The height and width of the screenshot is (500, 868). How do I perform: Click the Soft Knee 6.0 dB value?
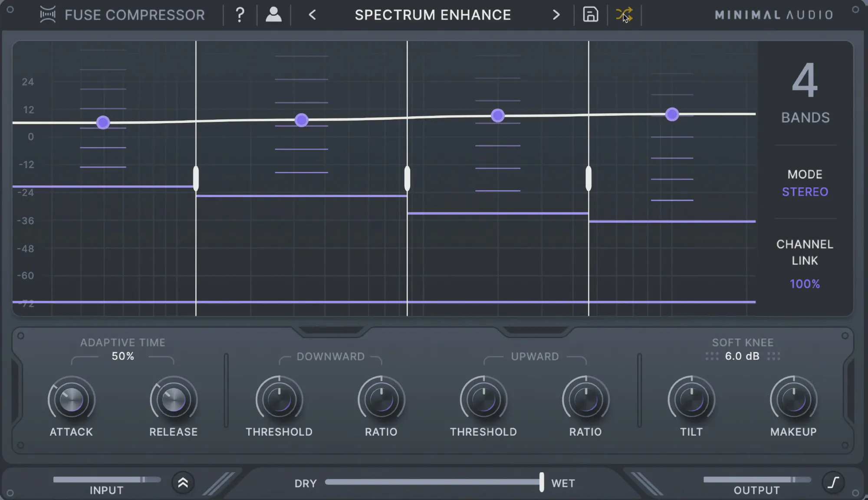click(742, 356)
